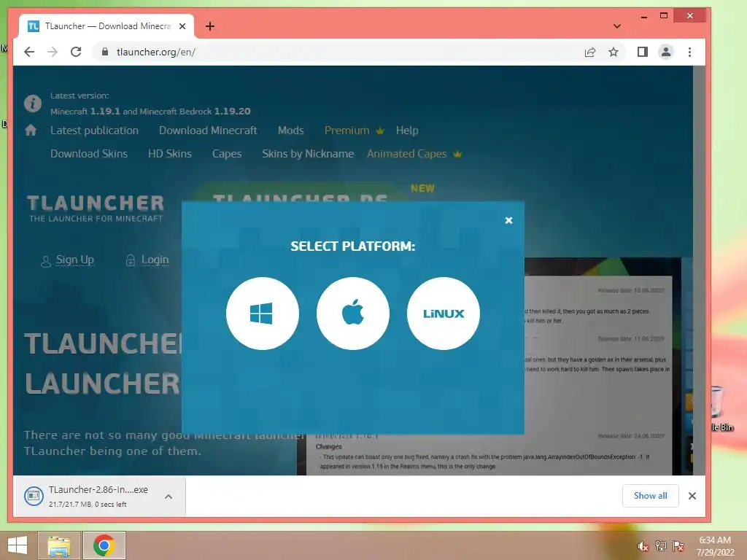The width and height of the screenshot is (747, 560).
Task: Click the muted volume tray icon
Action: (643, 546)
